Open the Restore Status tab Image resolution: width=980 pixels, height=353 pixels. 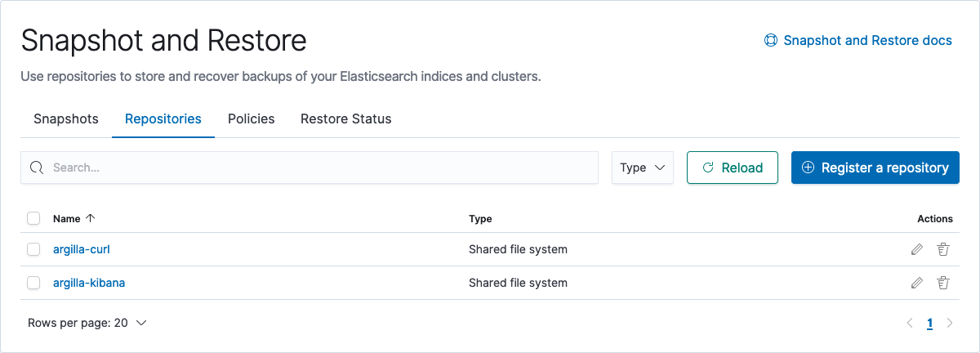(346, 119)
